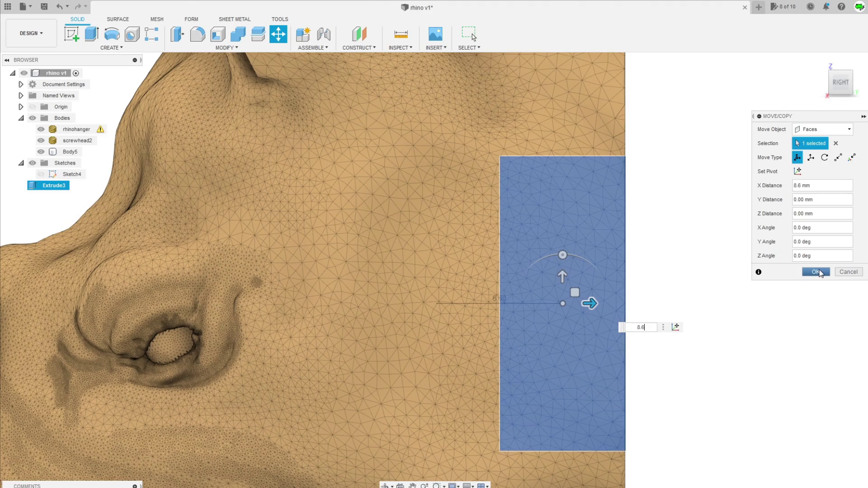The width and height of the screenshot is (868, 488).
Task: Toggle visibility of the rhinohanger body
Action: 41,129
